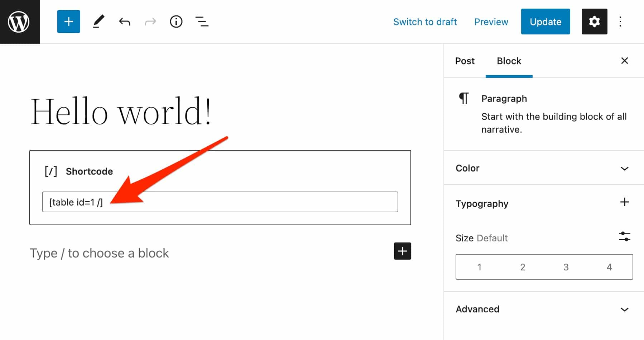Click the paragraph pilcrow icon in sidebar
This screenshot has width=644, height=340.
click(463, 98)
